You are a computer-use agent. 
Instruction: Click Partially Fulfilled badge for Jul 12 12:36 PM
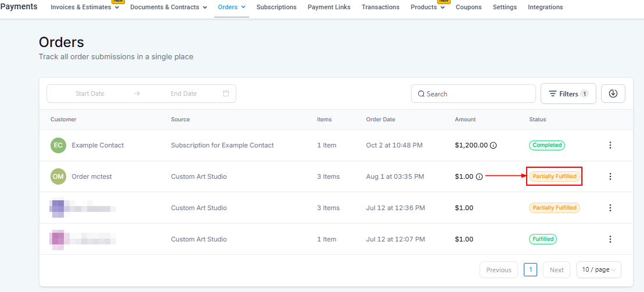tap(555, 208)
